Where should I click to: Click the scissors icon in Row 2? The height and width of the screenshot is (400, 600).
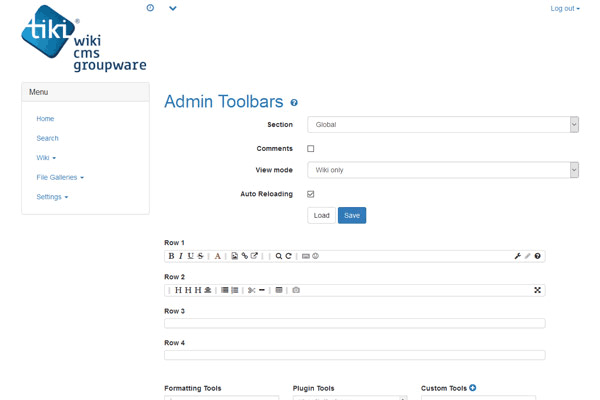coord(251,290)
